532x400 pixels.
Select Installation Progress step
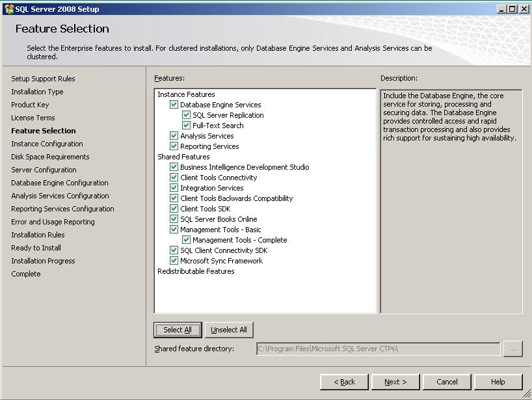click(x=43, y=261)
